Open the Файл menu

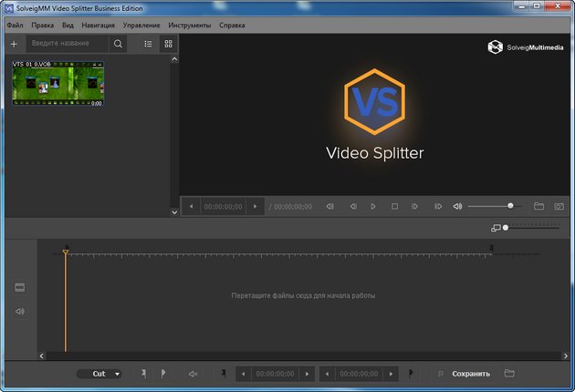(15, 26)
